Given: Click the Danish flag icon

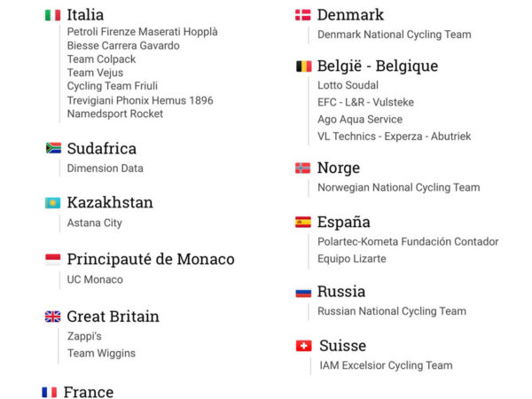Looking at the screenshot, I should pyautogui.click(x=303, y=15).
